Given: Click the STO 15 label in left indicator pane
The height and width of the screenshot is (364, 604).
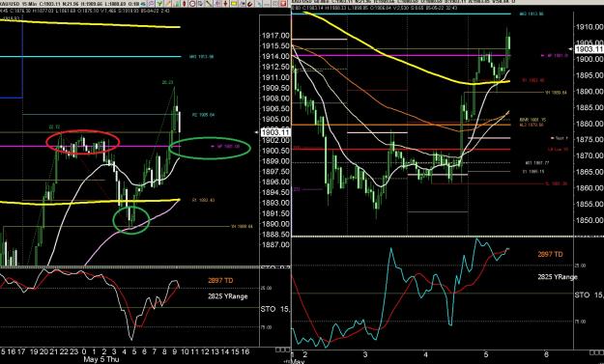Looking at the screenshot, I should 275,309.
